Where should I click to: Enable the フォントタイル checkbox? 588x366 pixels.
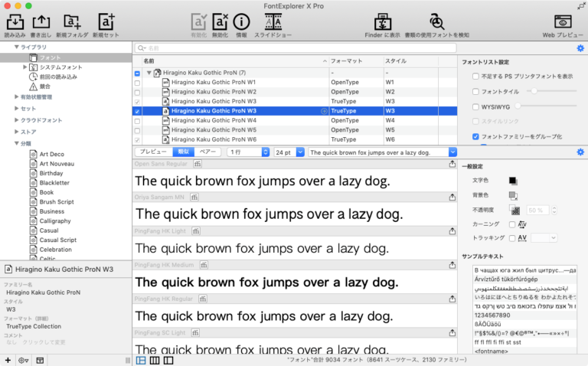pos(475,92)
